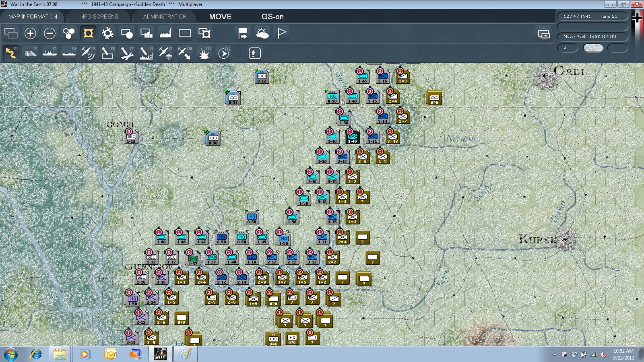Toggle the gear-shaped toolbar icon
Viewport: 644px width, 362px height.
click(x=107, y=33)
